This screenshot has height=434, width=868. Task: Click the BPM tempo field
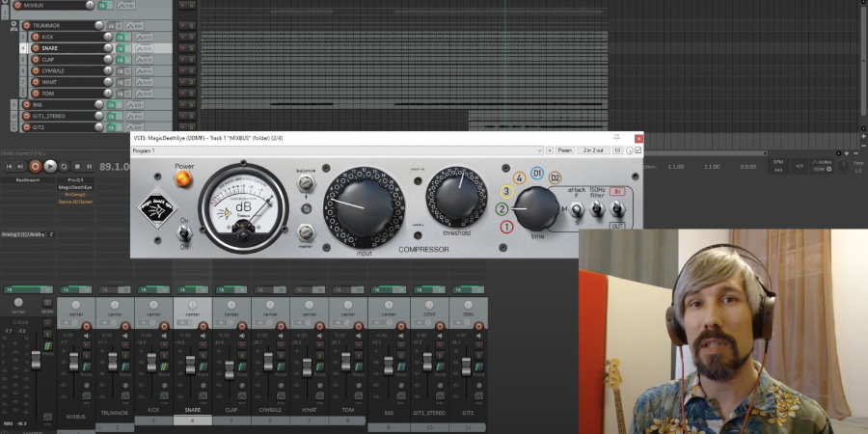pyautogui.click(x=778, y=166)
